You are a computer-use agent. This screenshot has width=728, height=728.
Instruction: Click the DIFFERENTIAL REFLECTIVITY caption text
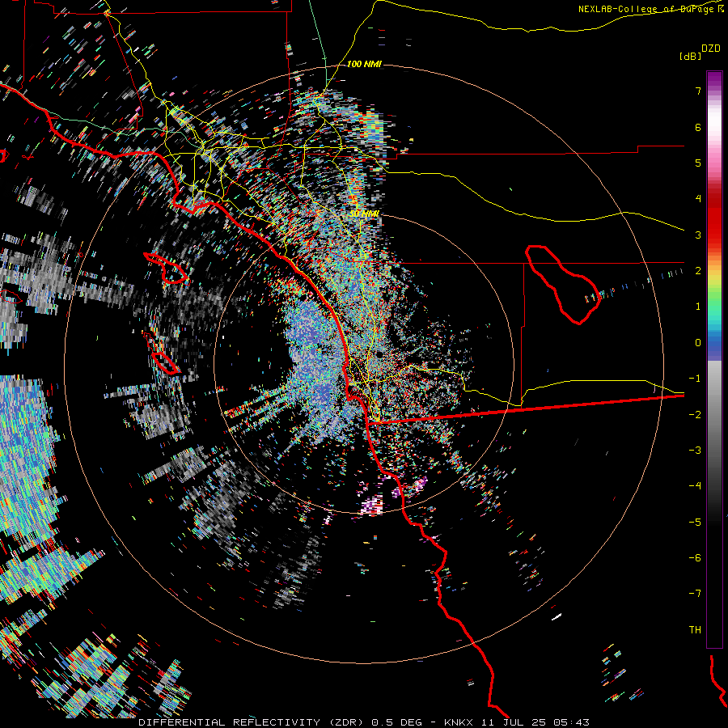[x=230, y=722]
